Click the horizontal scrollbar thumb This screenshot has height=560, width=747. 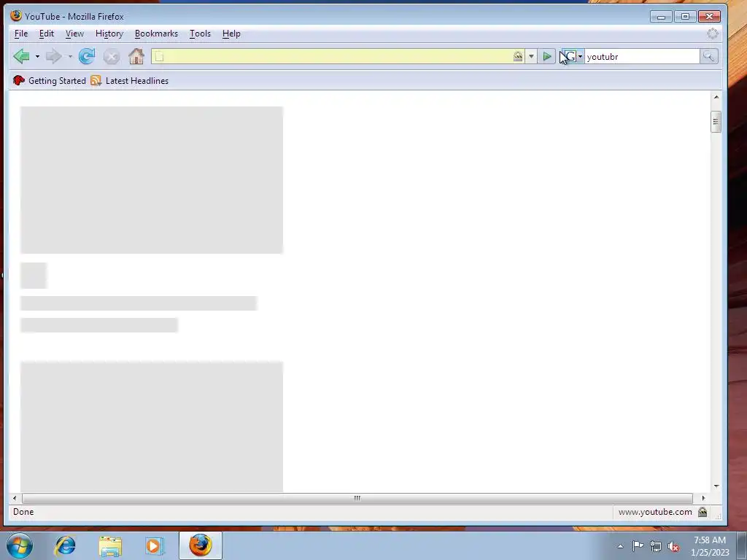[x=357, y=498]
